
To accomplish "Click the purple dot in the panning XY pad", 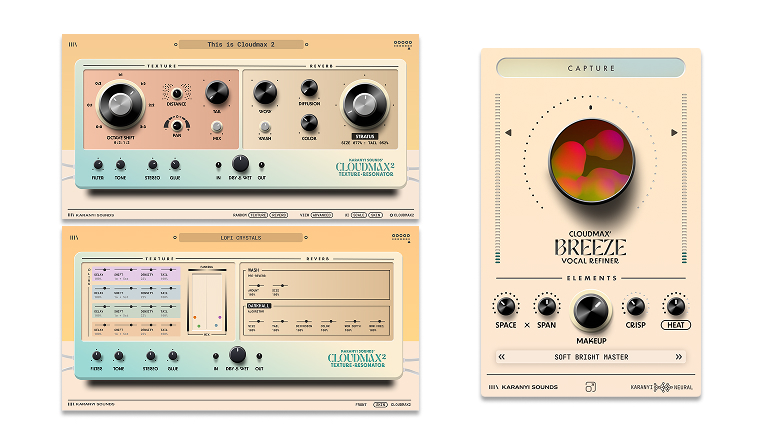I will click(x=220, y=317).
